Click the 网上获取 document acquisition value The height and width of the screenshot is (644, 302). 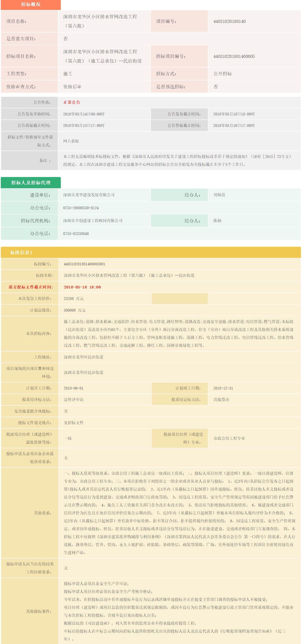[71, 141]
